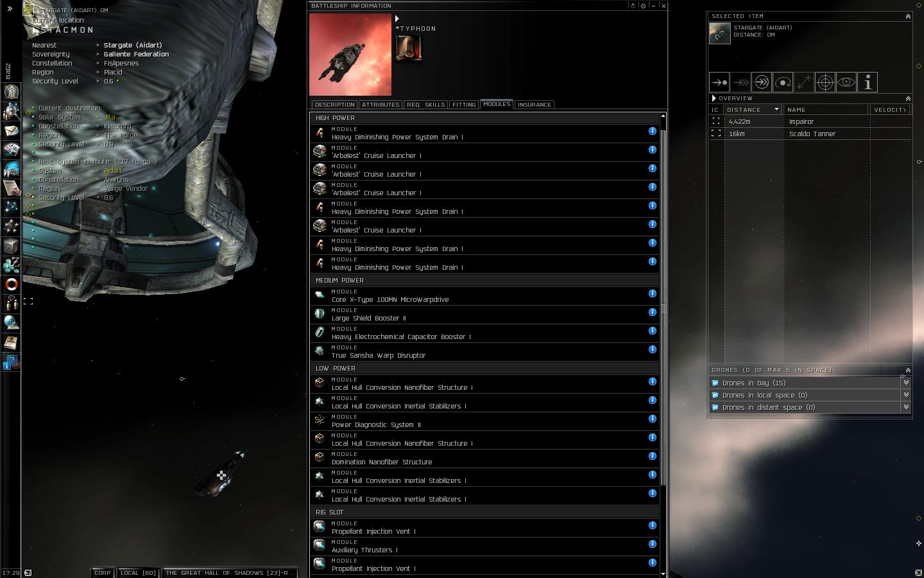The width and height of the screenshot is (924, 578).
Task: Open the triangle menu above Typhoon name
Action: [397, 19]
